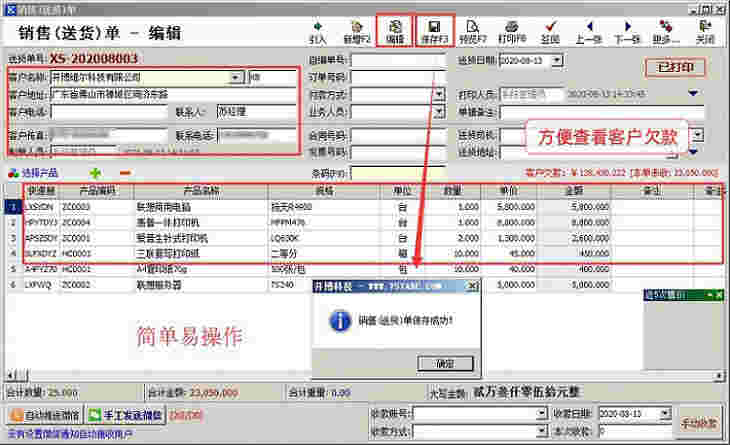Open the 送货司机 driver dropdown arrow
Viewport: 730px width, 445px height.
point(697,135)
